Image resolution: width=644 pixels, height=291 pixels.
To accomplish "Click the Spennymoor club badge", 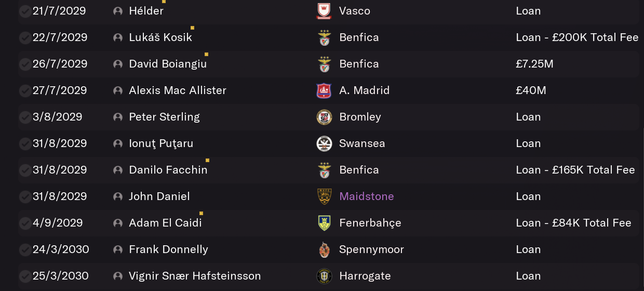I will [324, 249].
